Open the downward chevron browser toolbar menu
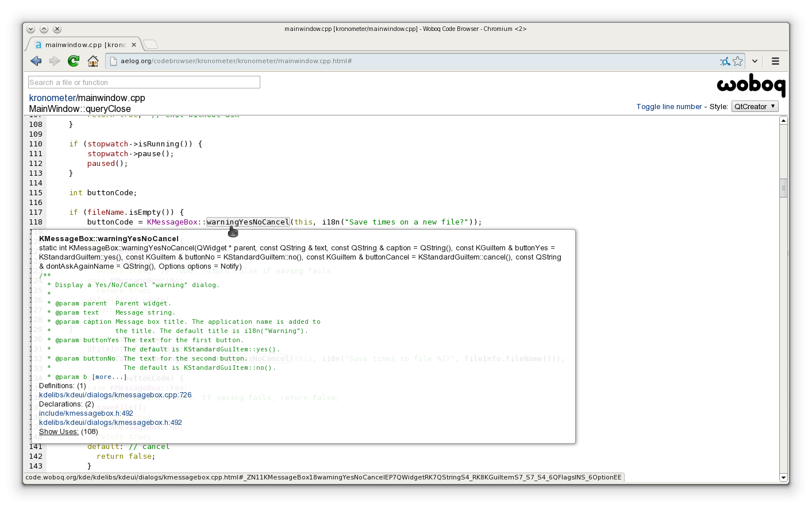This screenshot has width=812, height=507. tap(755, 61)
